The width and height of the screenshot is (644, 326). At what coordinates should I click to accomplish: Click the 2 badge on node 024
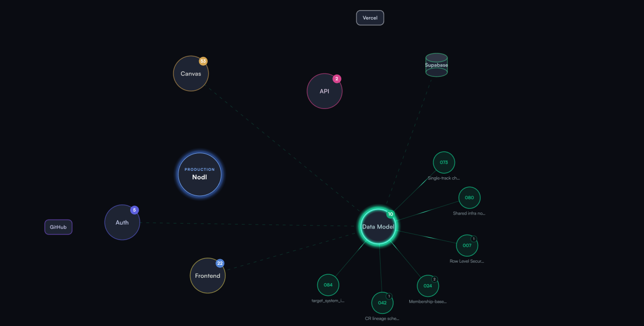[434, 279]
